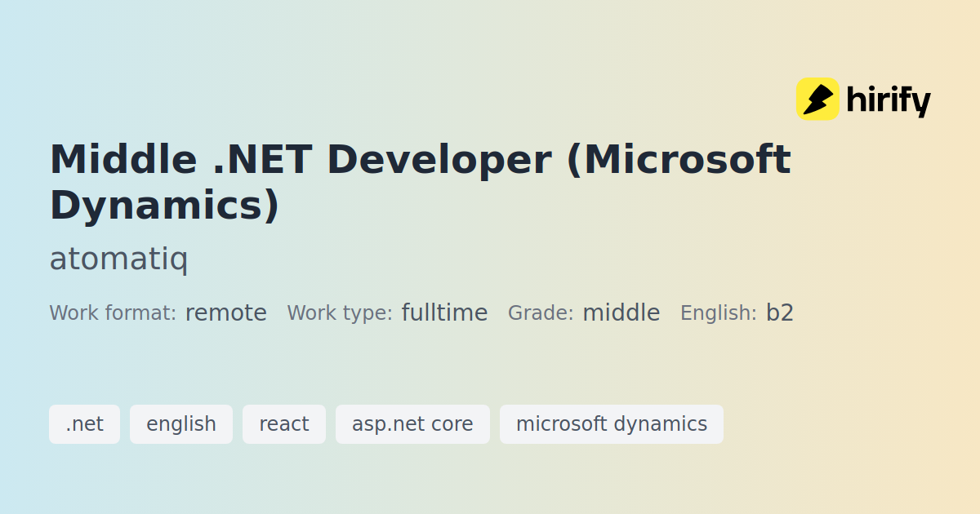Click the 'English:' label
The width and height of the screenshot is (980, 514).
pos(719,313)
